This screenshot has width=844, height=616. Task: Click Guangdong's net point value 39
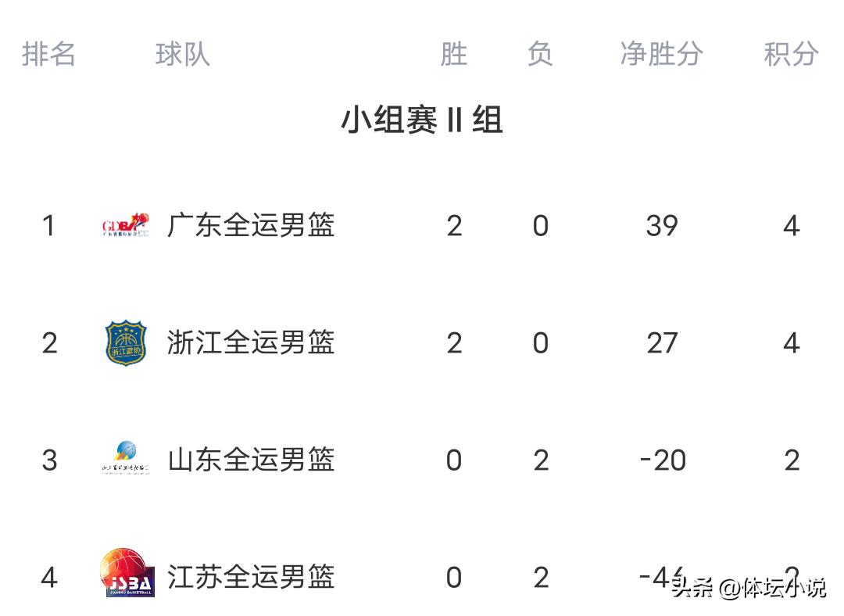coord(662,226)
